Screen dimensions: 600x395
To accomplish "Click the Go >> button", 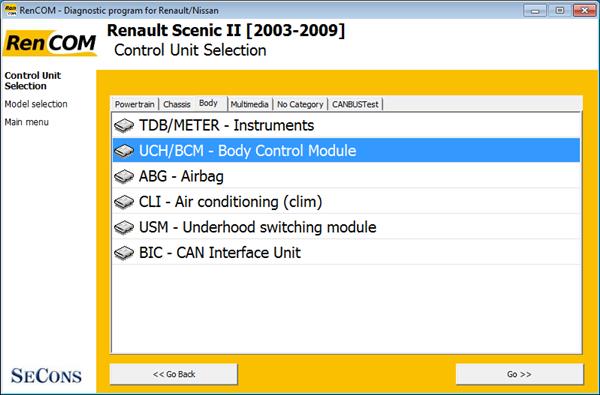I will click(x=519, y=374).
